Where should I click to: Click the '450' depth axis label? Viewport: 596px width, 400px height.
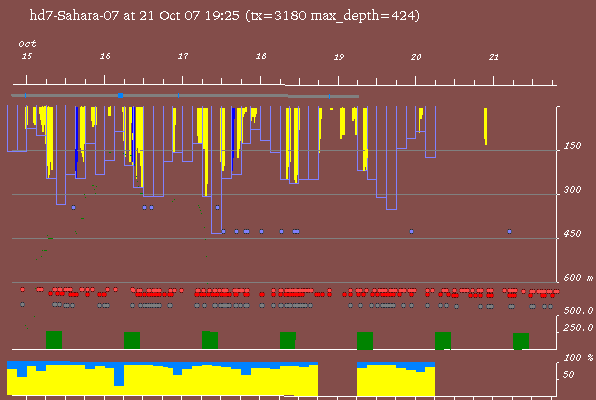click(572, 233)
